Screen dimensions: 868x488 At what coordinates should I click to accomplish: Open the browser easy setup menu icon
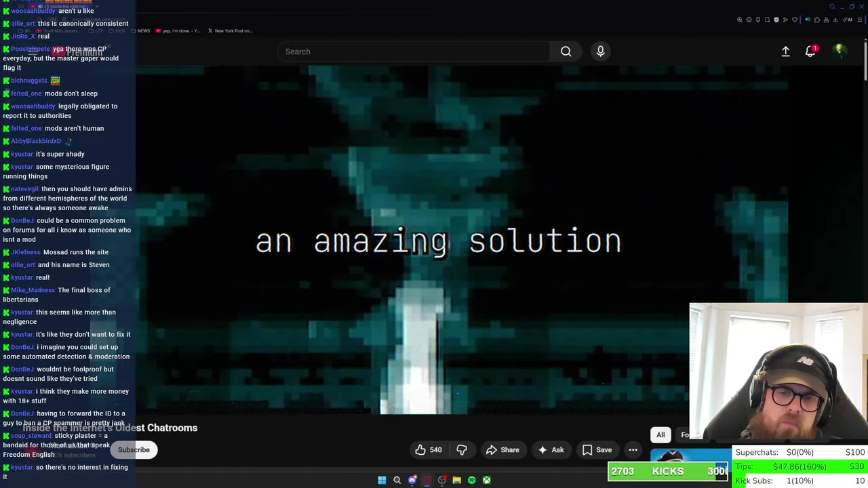coord(860,20)
